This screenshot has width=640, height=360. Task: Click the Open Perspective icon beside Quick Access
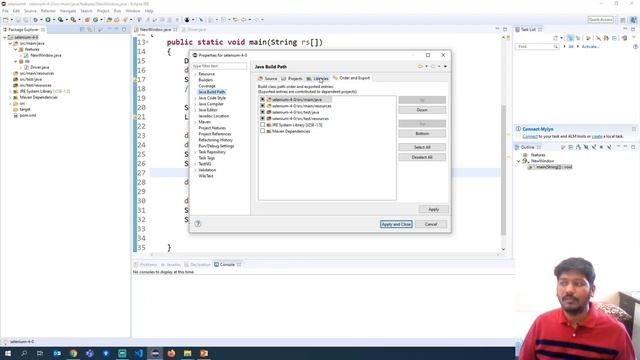tap(623, 20)
